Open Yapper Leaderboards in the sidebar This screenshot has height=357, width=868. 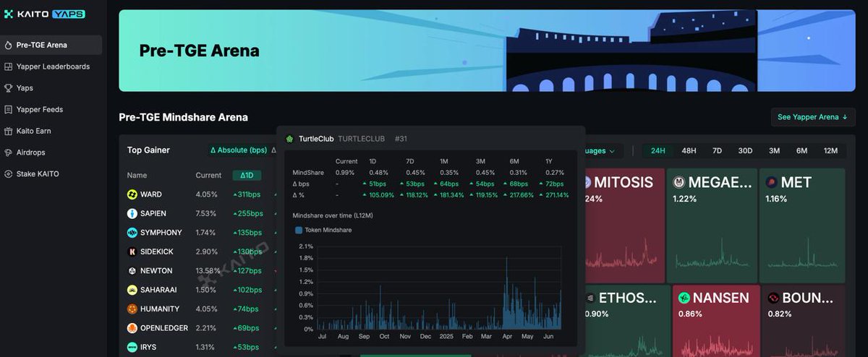pyautogui.click(x=51, y=66)
